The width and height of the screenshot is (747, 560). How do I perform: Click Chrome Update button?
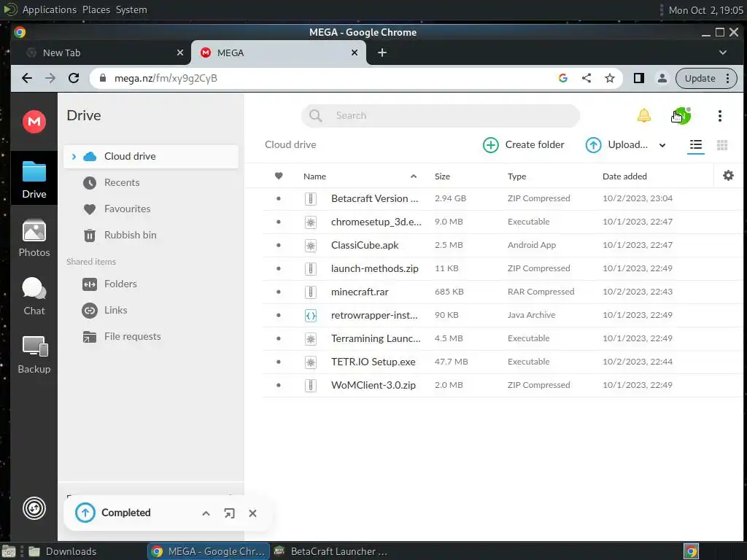706,79
